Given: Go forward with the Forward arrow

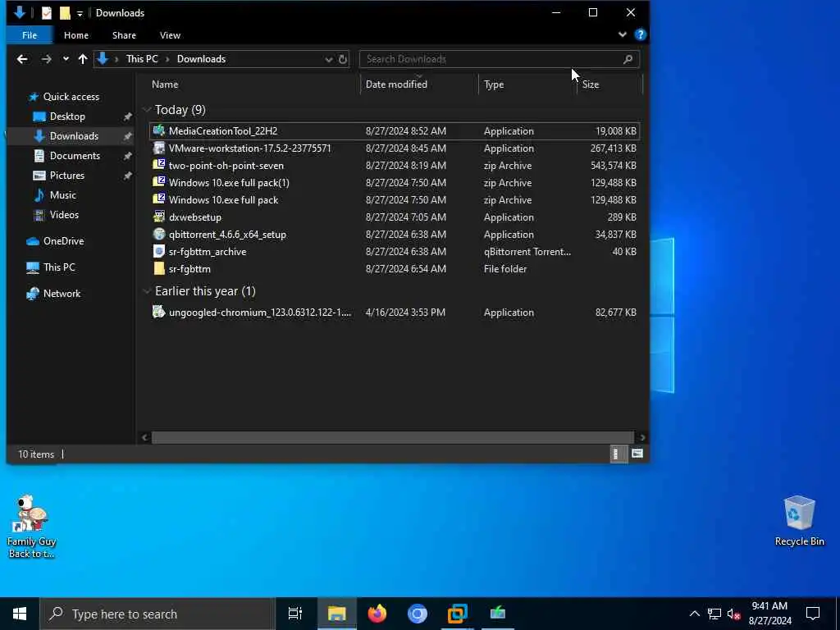Looking at the screenshot, I should 47,59.
